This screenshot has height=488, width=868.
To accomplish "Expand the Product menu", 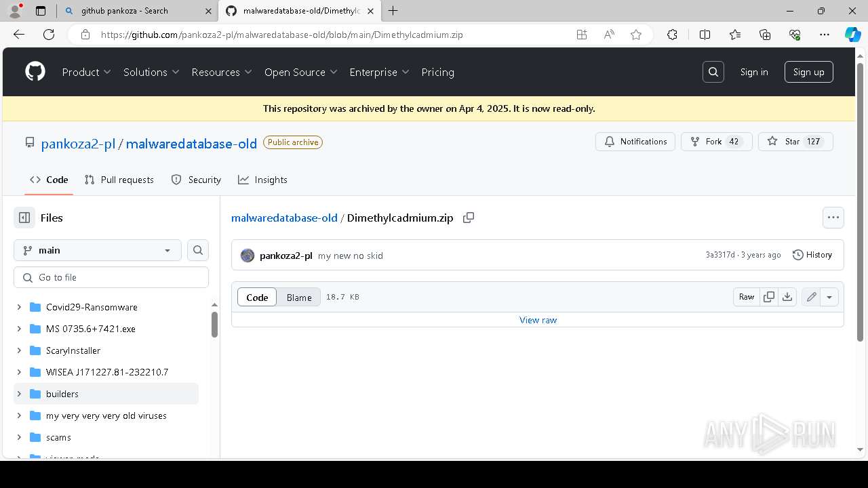I will 87,72.
